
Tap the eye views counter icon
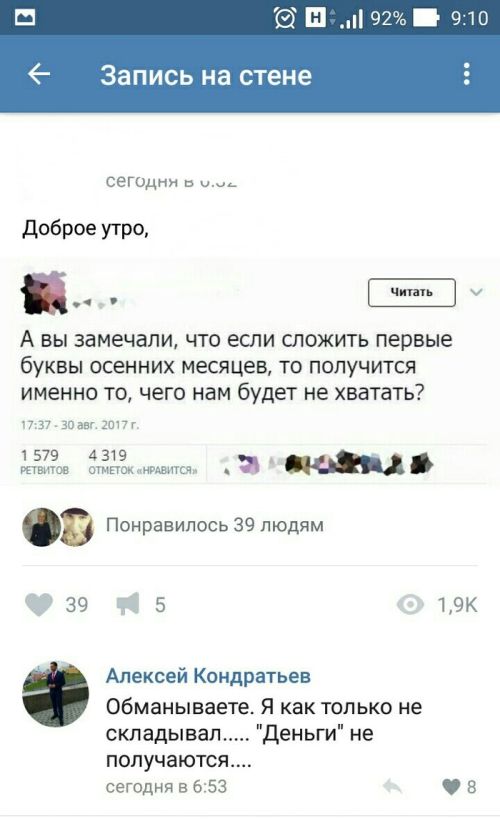(410, 604)
